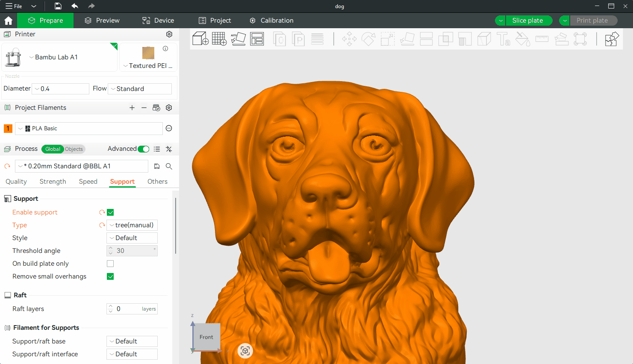Click the Arrange all objects icon
Screen dimensions: 633x364
coord(257,39)
